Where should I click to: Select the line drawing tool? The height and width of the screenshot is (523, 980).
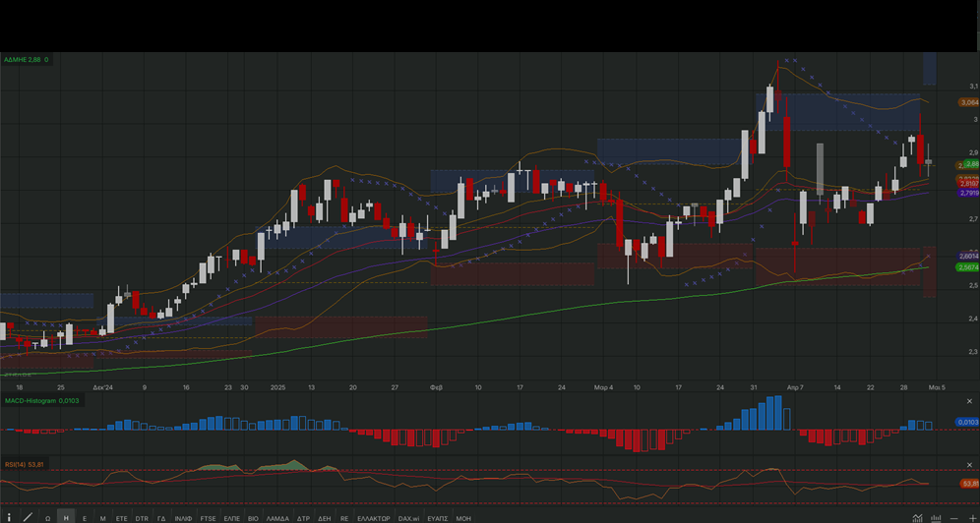[x=29, y=517]
